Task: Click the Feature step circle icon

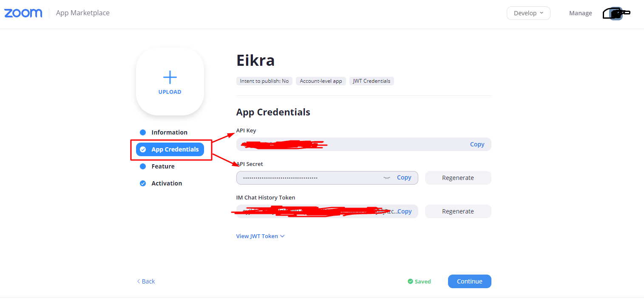Action: [x=143, y=166]
